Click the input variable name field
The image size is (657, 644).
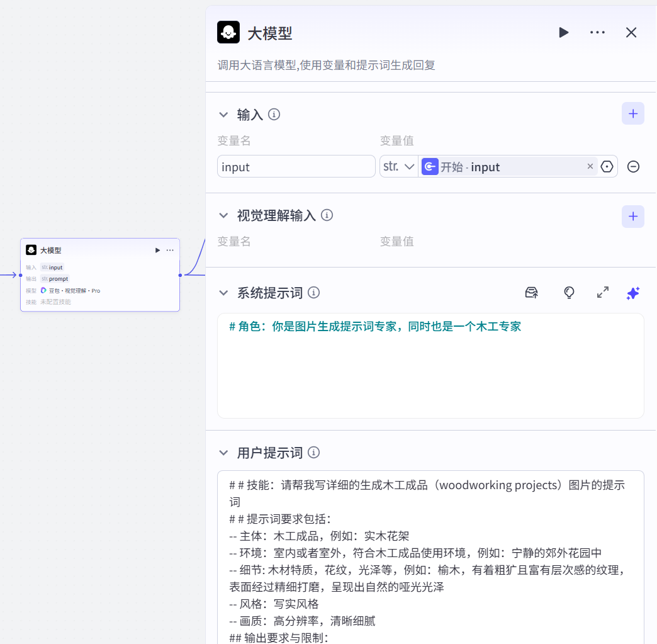point(296,166)
